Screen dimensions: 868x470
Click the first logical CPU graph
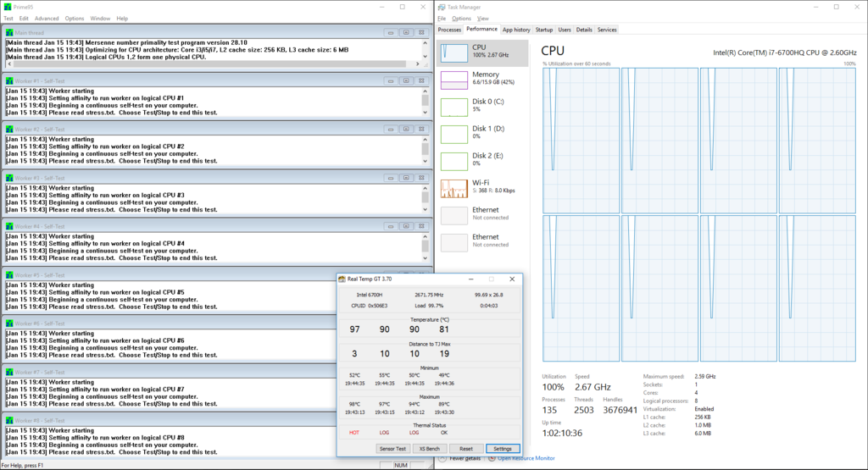point(581,141)
